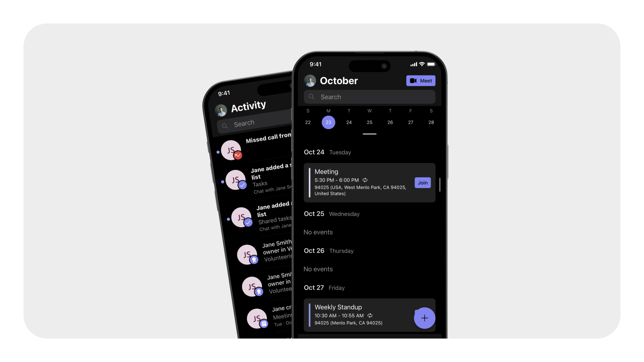
Task: Tap the add new event plus icon
Action: [x=424, y=317]
